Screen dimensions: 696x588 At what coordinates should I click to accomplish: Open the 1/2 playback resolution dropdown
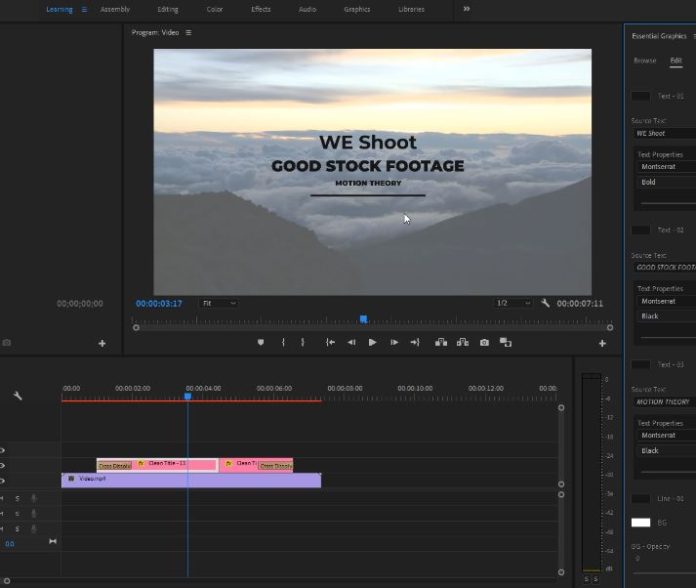pyautogui.click(x=512, y=303)
